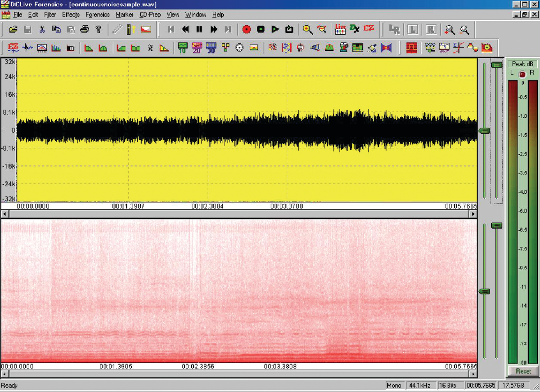Toggle the right channel R button
This screenshot has width=540, height=392.
(431, 30)
